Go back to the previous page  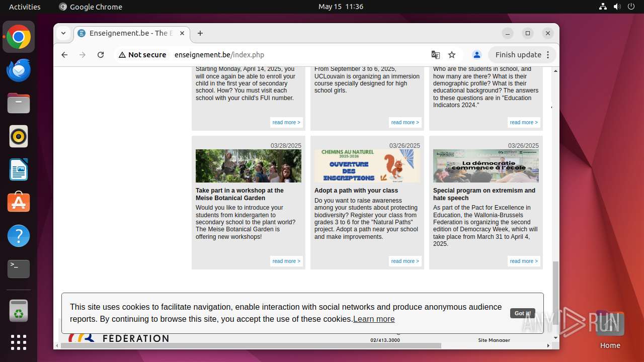[x=64, y=55]
